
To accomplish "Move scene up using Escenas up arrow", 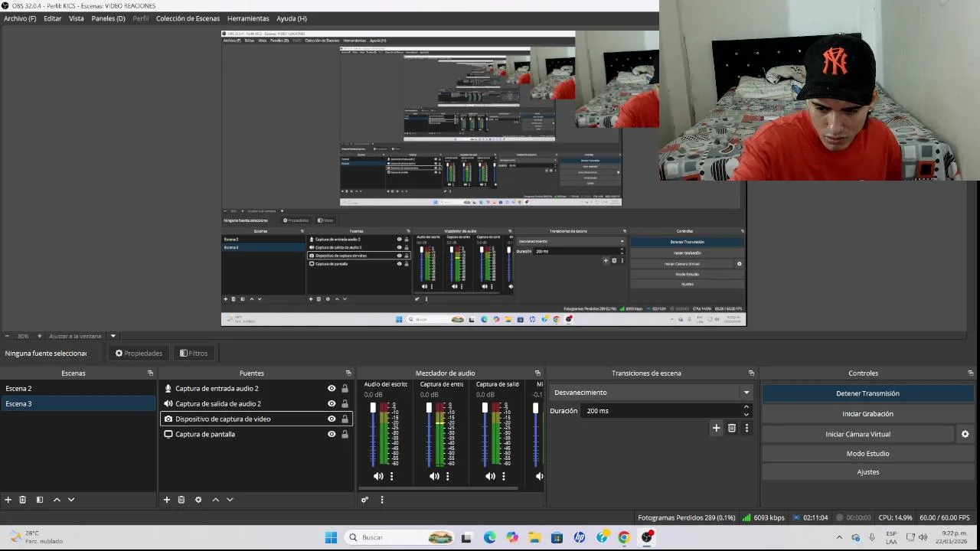I will click(57, 500).
